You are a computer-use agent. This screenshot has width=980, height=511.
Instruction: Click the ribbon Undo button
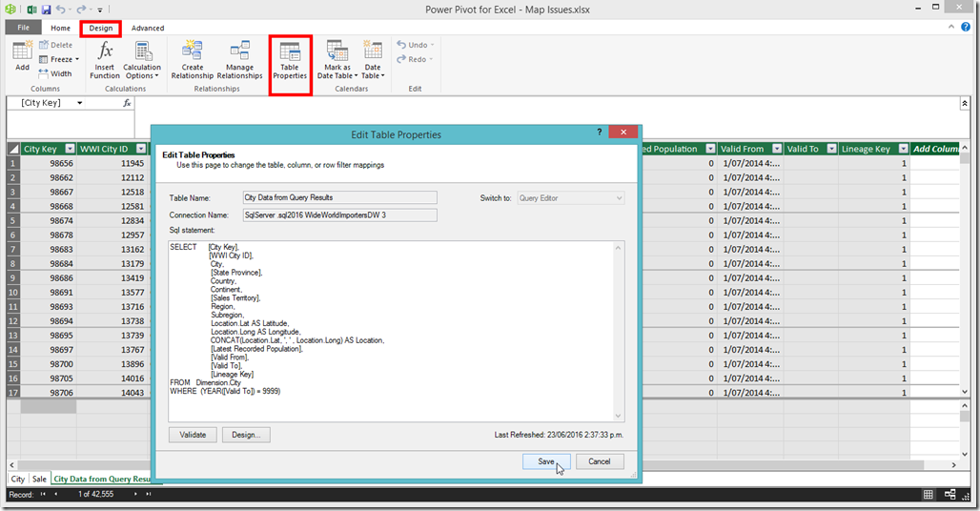pyautogui.click(x=415, y=45)
